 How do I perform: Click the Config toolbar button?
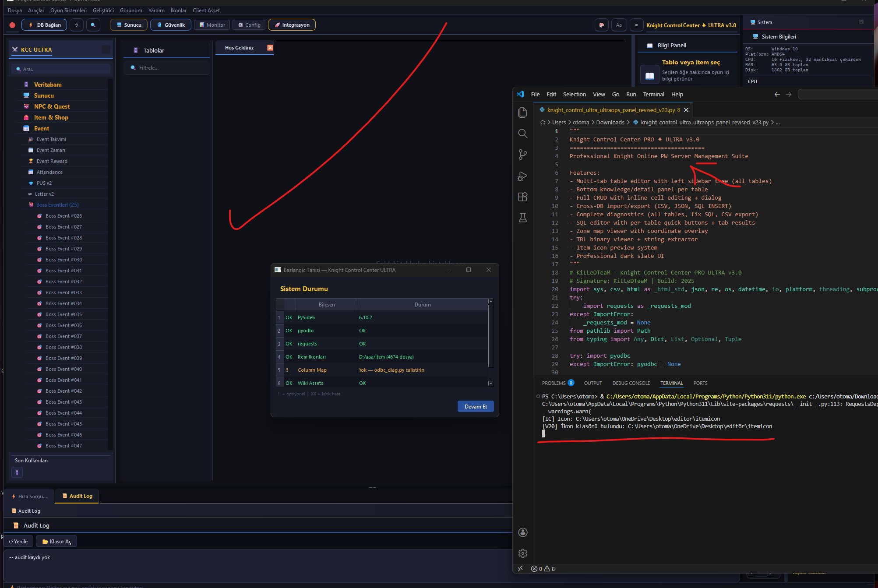(x=249, y=25)
